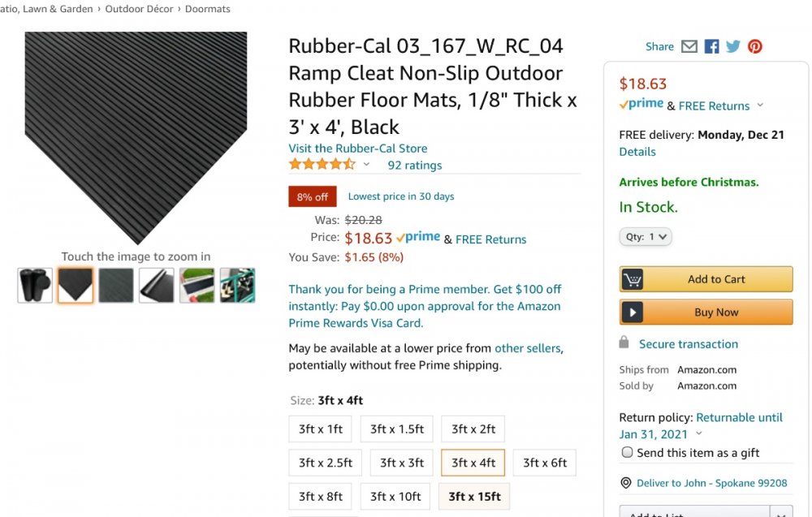This screenshot has width=812, height=517.
Task: Click the delivery location pin icon
Action: click(626, 483)
